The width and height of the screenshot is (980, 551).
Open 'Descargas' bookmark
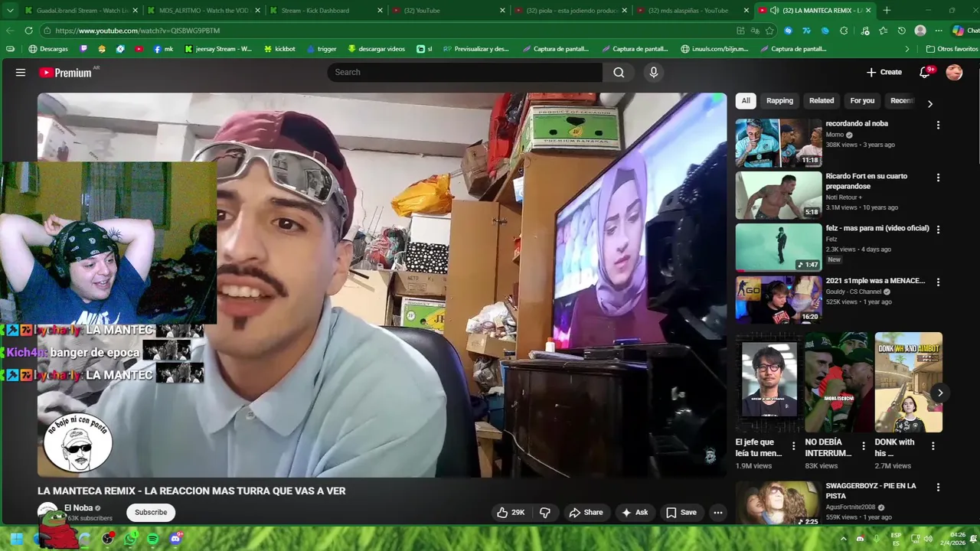(x=47, y=49)
